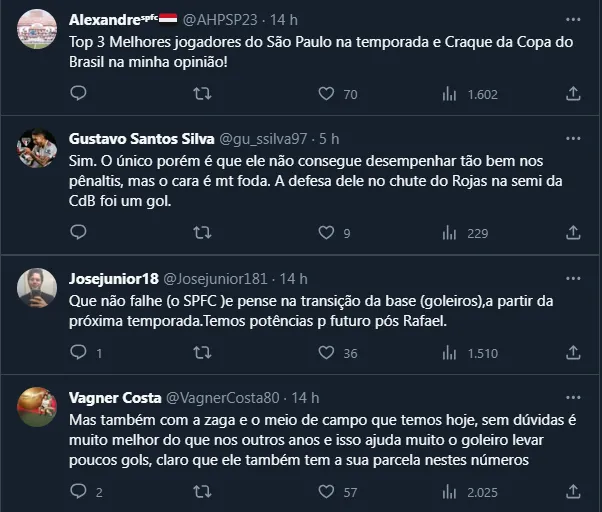View analytics of Gustavo's tweet showing 229
The width and height of the screenshot is (602, 512).
tap(449, 232)
